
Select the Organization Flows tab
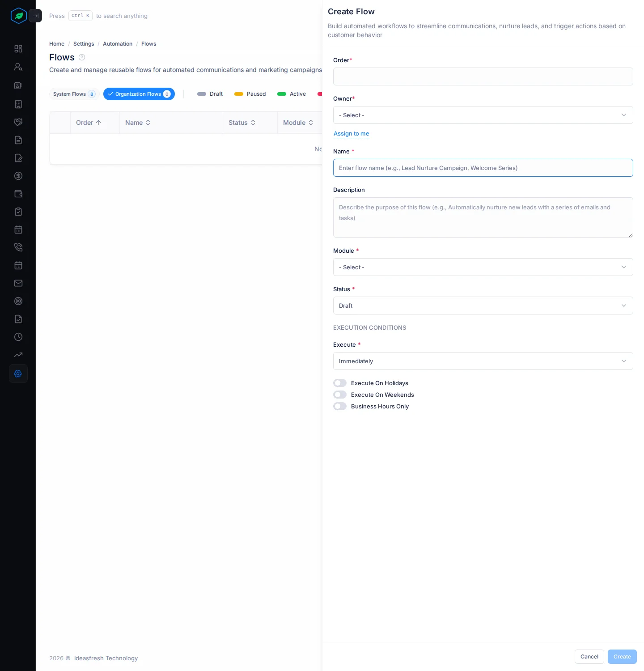[x=139, y=94]
